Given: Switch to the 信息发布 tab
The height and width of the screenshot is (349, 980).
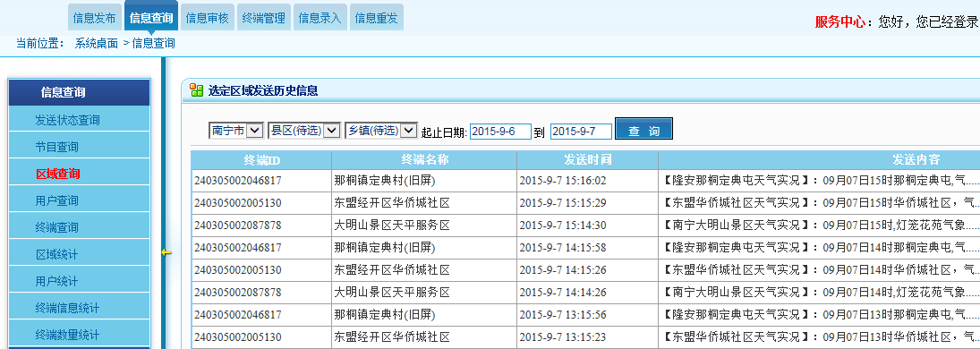Looking at the screenshot, I should (x=94, y=18).
